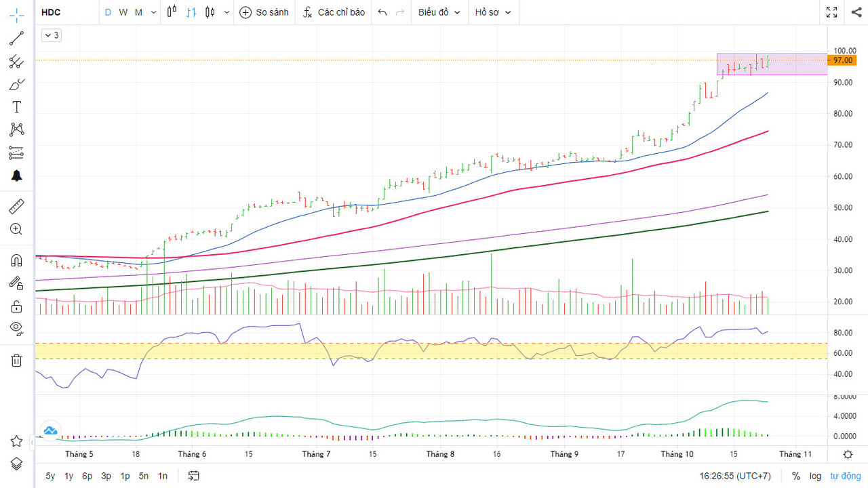Open the pitchfork and Fibonacci tools
The image size is (868, 488).
coord(16,62)
